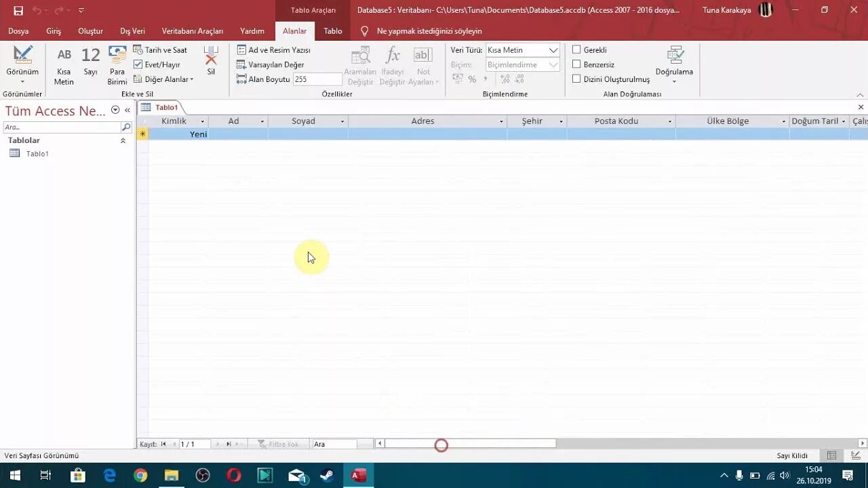Insert a Para Birimi currency field
This screenshot has height=488, width=868.
click(x=117, y=64)
